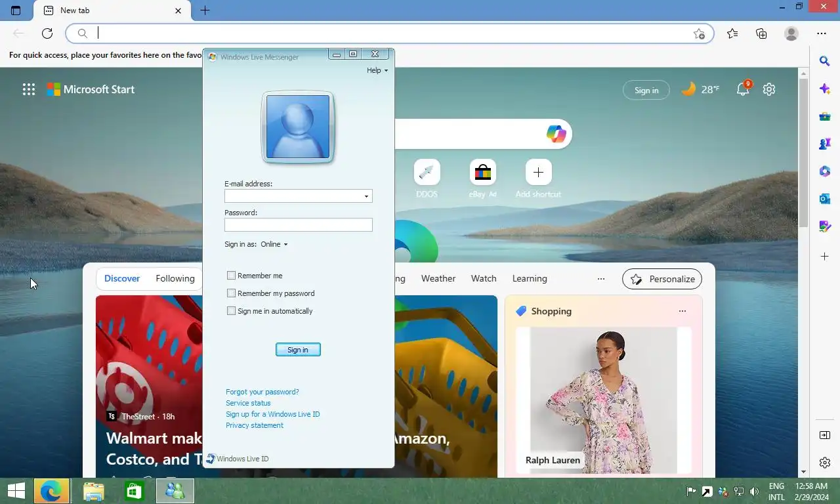Image resolution: width=840 pixels, height=504 pixels.
Task: Open the sidebar Designer icon
Action: tap(825, 226)
